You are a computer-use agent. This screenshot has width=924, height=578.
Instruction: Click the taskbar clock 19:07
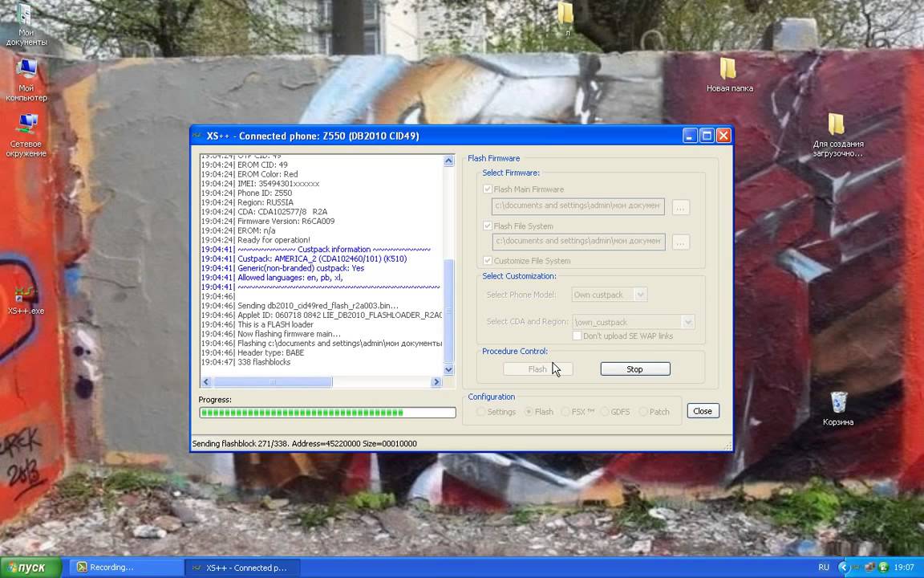coord(903,568)
